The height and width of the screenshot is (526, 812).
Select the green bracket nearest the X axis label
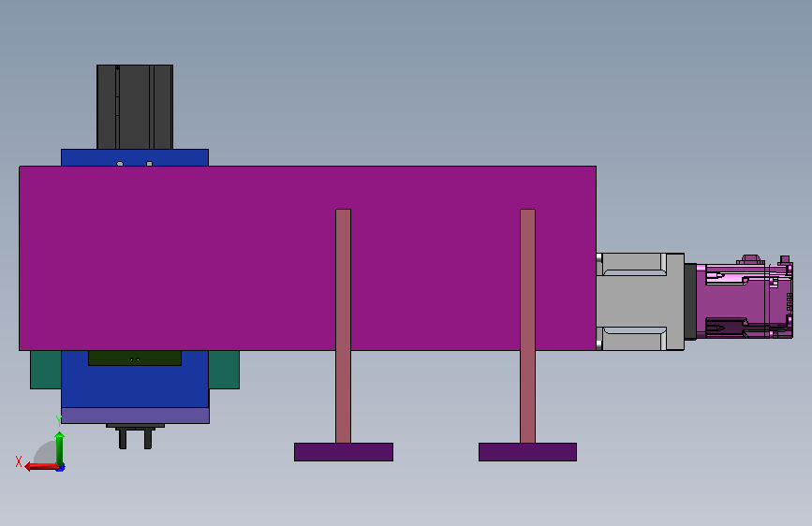(46, 370)
